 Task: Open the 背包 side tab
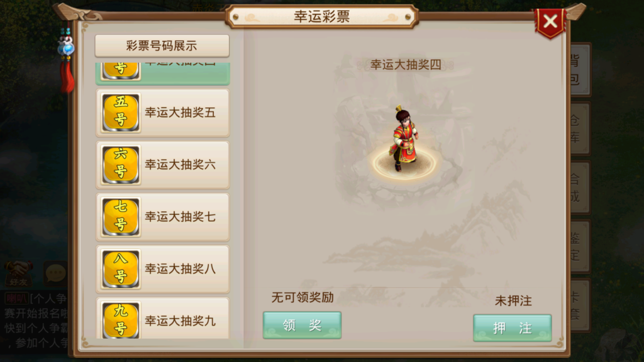579,70
